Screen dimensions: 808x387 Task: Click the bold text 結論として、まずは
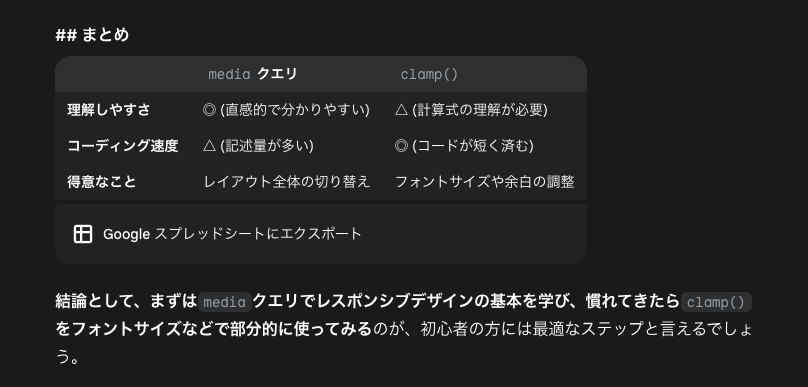[126, 301]
